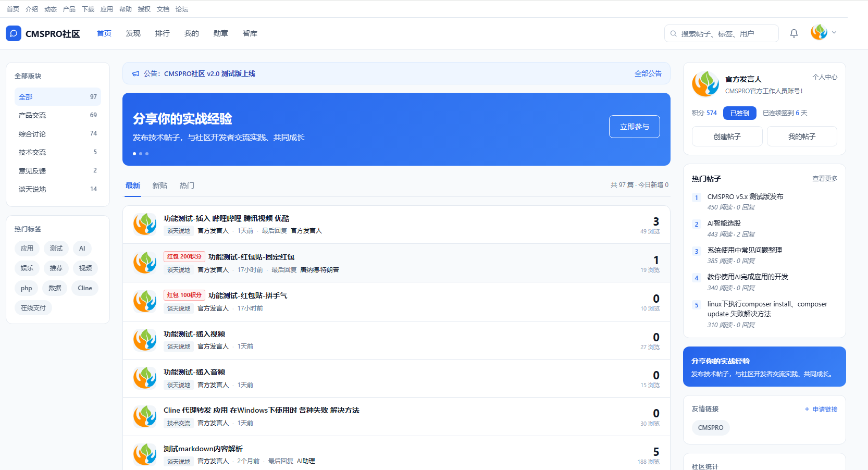Select third carousel dot on banner
Image resolution: width=868 pixels, height=470 pixels.
coord(147,154)
